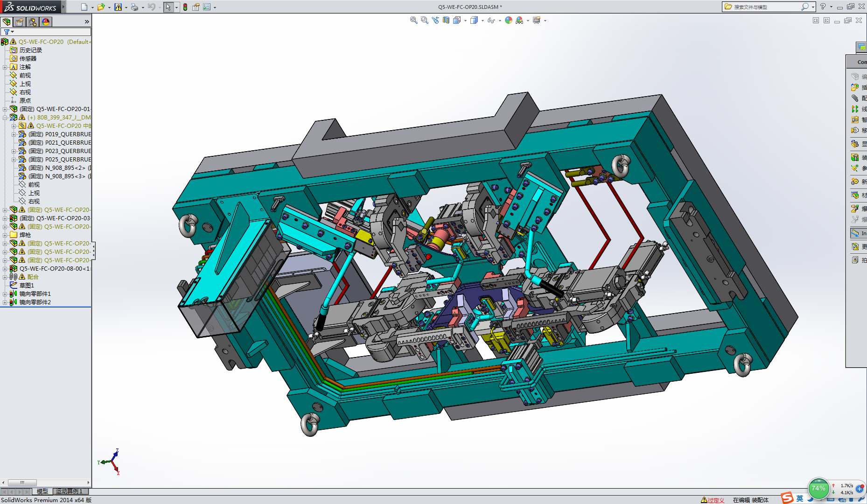This screenshot has width=867, height=504.
Task: Click Apply Scene icon
Action: [519, 20]
